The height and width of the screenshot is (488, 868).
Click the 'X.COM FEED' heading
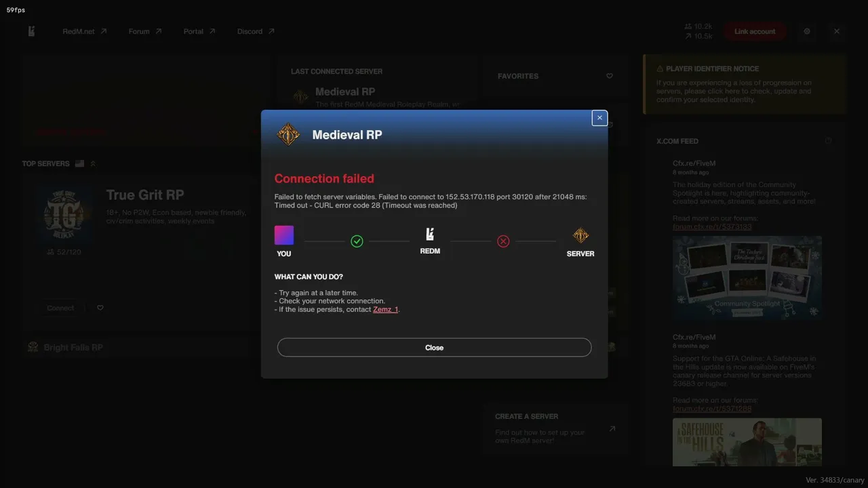tap(677, 141)
